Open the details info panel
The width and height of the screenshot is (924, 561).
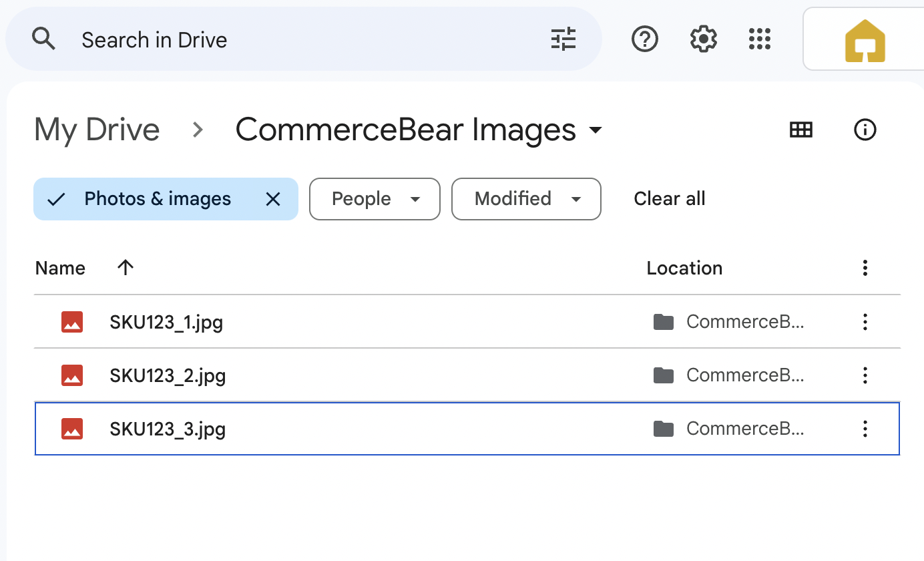[865, 130]
